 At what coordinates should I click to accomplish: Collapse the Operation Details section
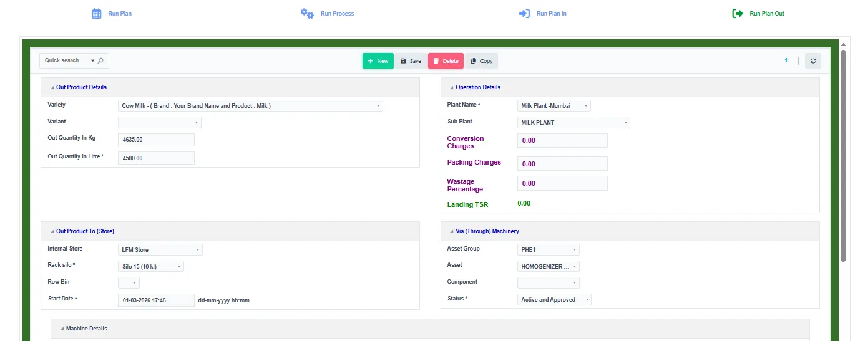tap(452, 87)
